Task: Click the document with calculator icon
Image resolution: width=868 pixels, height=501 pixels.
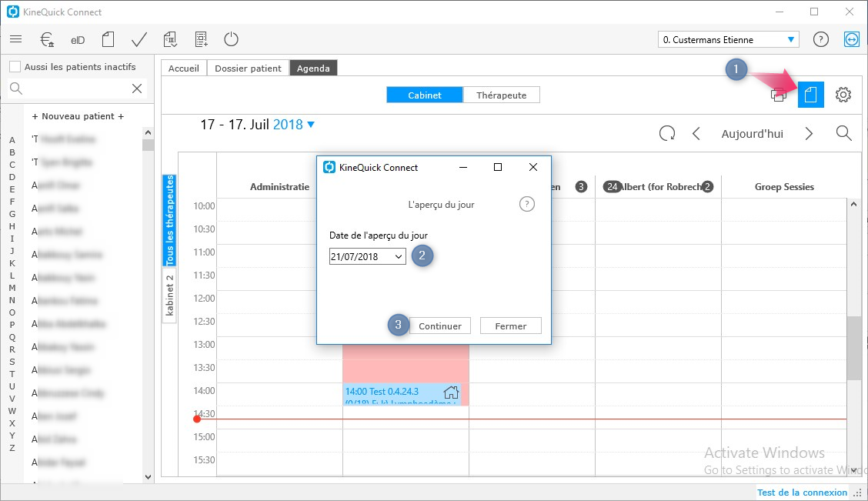Action: pyautogui.click(x=170, y=39)
